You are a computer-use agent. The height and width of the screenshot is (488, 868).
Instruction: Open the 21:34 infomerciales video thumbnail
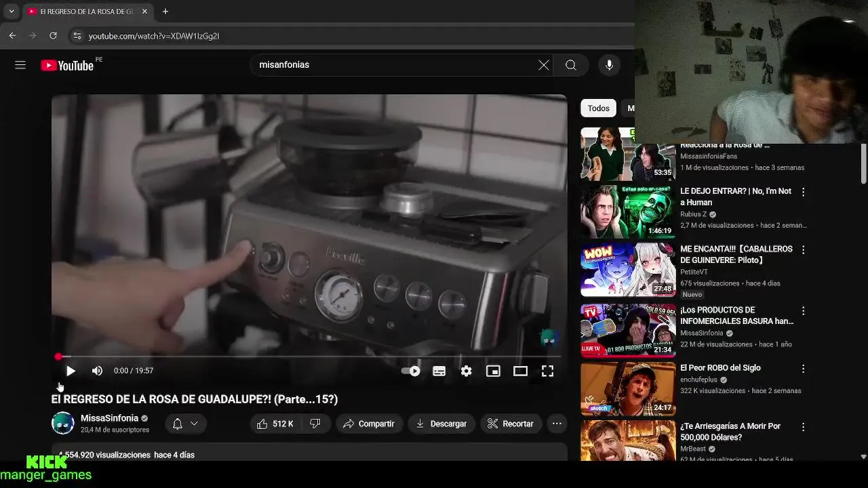tap(628, 330)
